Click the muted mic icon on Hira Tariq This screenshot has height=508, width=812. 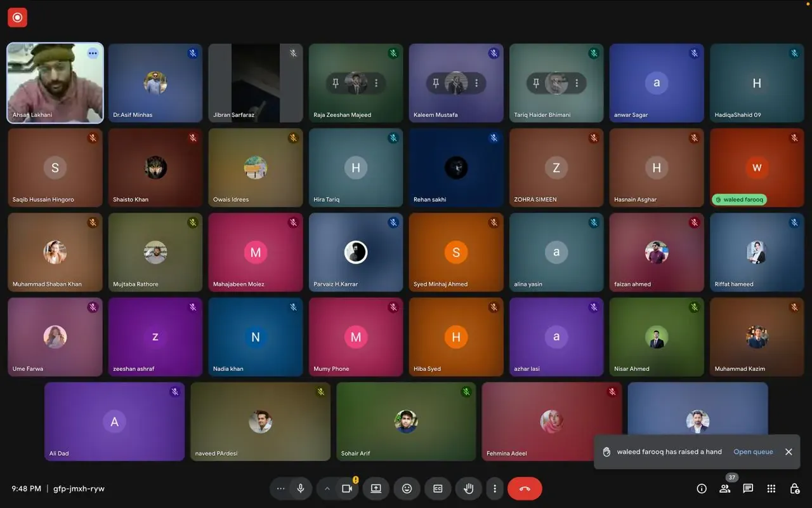pos(393,138)
